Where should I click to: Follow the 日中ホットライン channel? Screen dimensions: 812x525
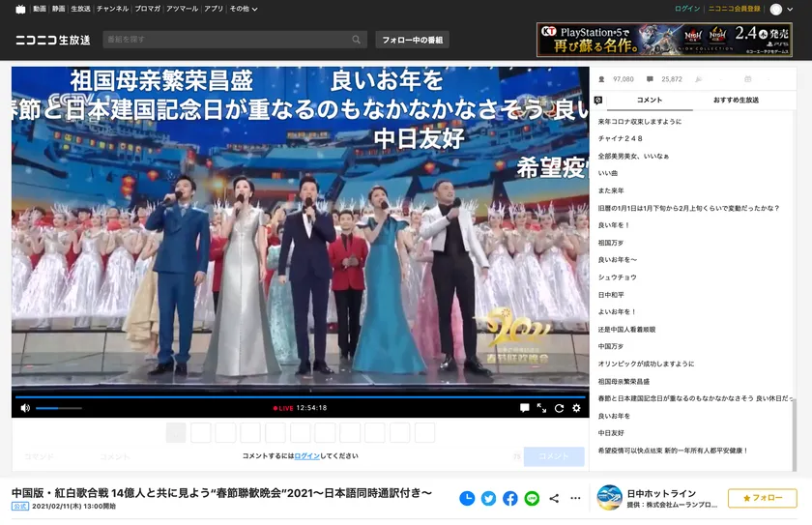click(x=762, y=498)
